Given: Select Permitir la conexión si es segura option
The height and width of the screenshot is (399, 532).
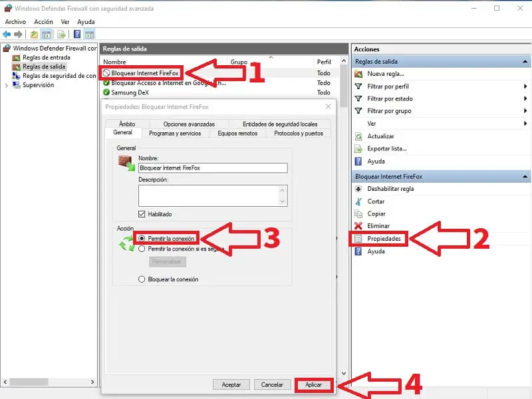Looking at the screenshot, I should click(142, 249).
